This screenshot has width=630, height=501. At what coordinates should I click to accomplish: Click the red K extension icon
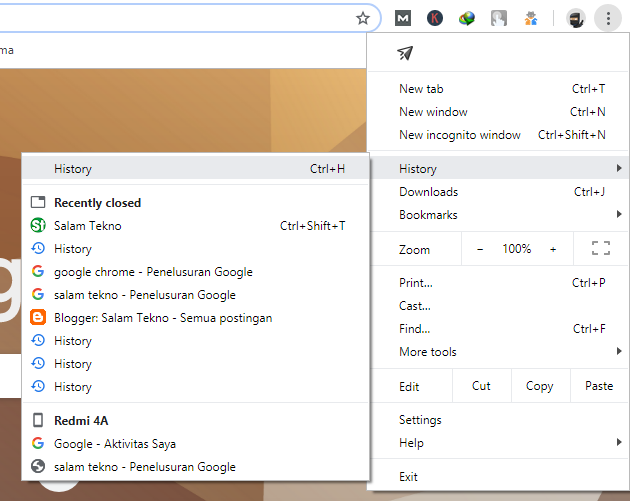click(435, 18)
